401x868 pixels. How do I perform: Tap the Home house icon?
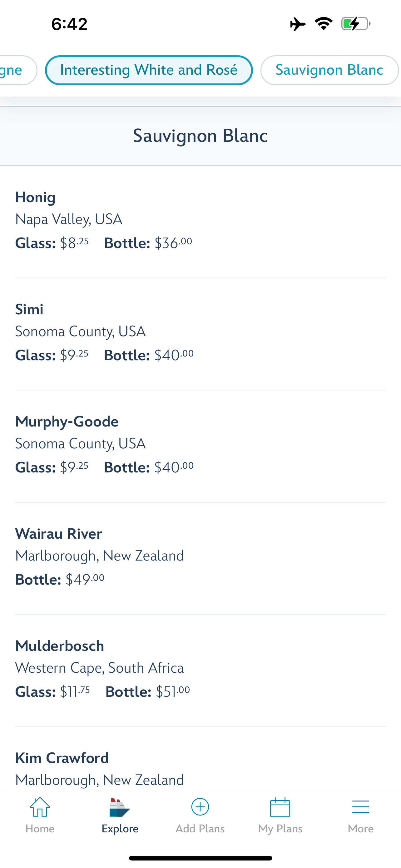coord(40,807)
